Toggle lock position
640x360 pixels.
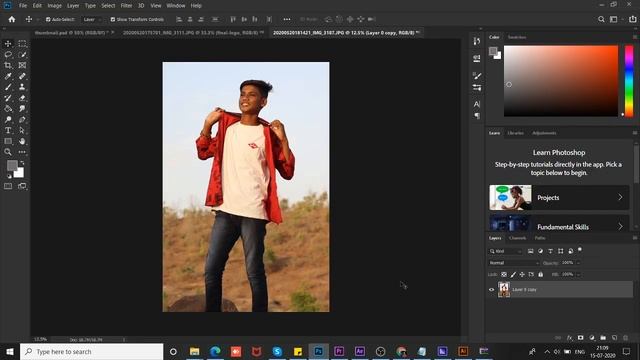[522, 275]
